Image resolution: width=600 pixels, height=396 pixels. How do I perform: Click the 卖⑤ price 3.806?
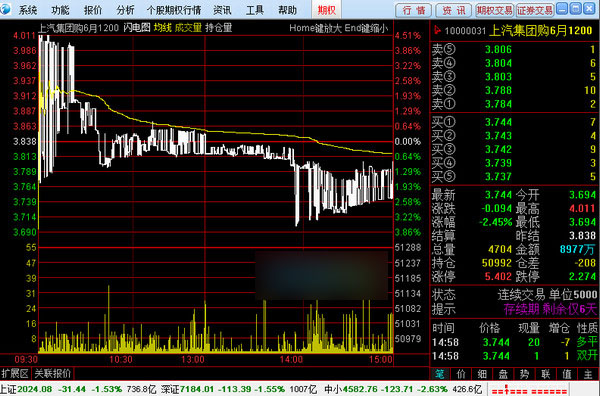[498, 49]
